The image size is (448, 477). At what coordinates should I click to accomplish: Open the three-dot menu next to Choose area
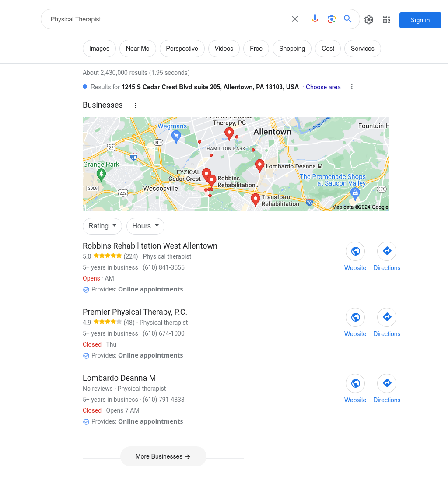point(352,87)
